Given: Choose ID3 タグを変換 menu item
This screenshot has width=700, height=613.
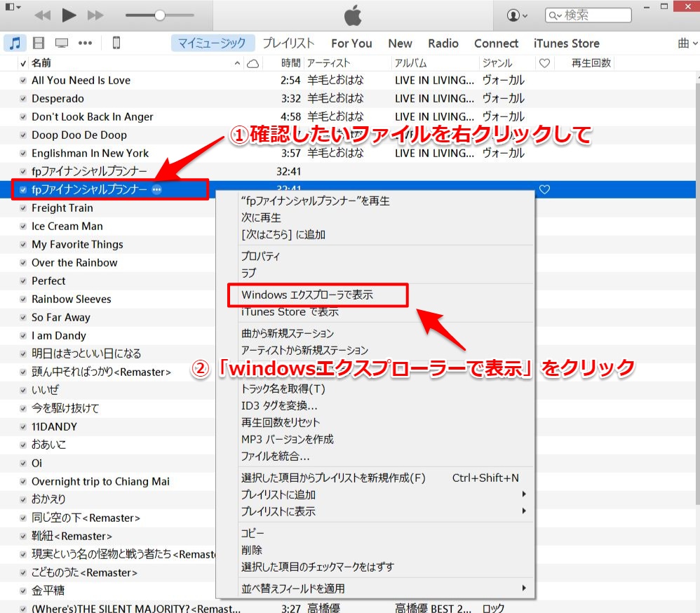Looking at the screenshot, I should pos(279,406).
